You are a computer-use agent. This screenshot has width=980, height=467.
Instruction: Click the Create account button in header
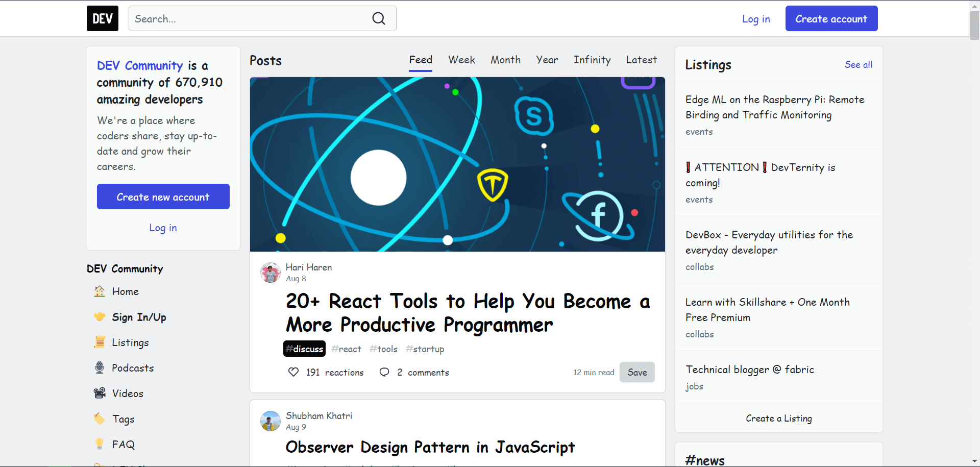(831, 18)
